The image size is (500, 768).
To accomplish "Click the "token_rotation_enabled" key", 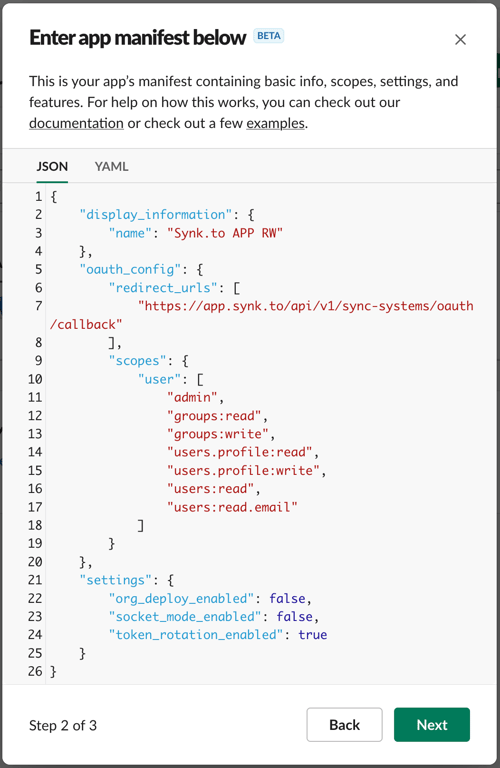I will pyautogui.click(x=196, y=635).
